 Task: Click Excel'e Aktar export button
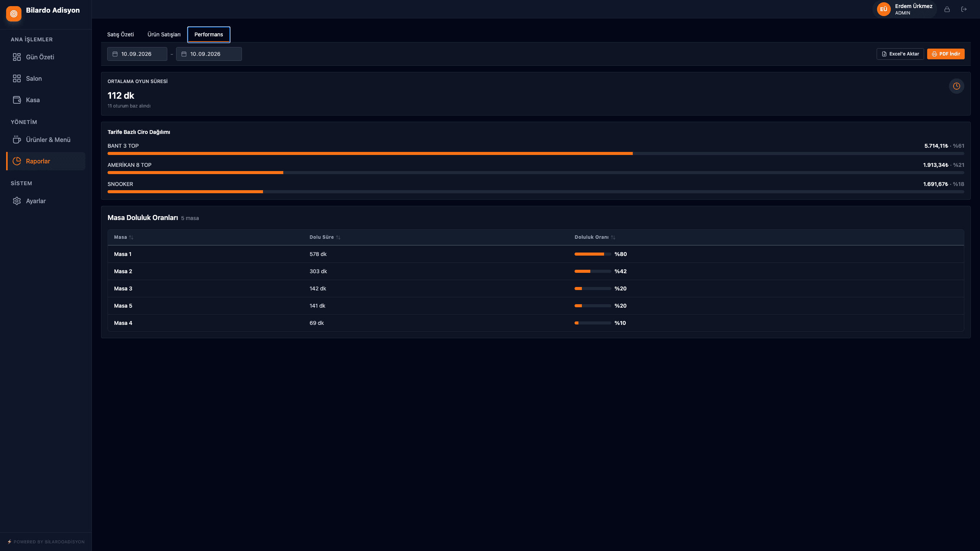(x=900, y=54)
